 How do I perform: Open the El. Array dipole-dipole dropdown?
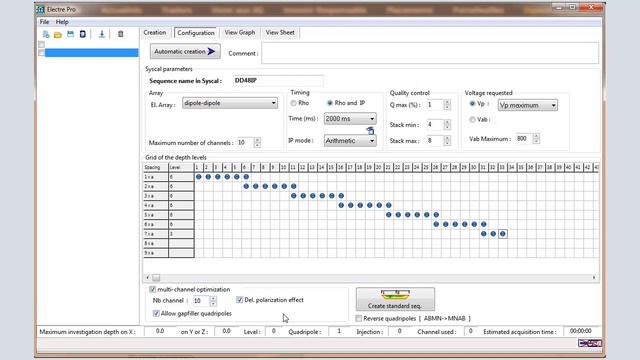[230, 103]
